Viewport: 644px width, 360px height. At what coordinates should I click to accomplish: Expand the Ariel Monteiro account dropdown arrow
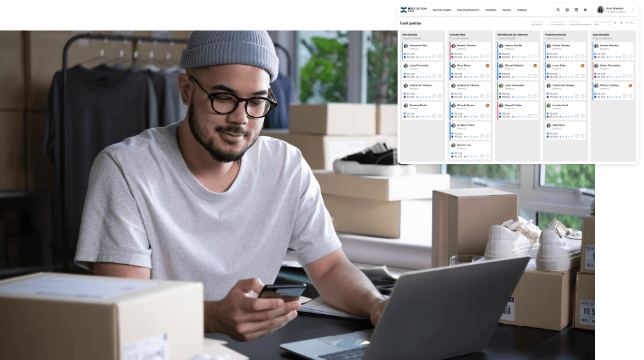pos(633,10)
